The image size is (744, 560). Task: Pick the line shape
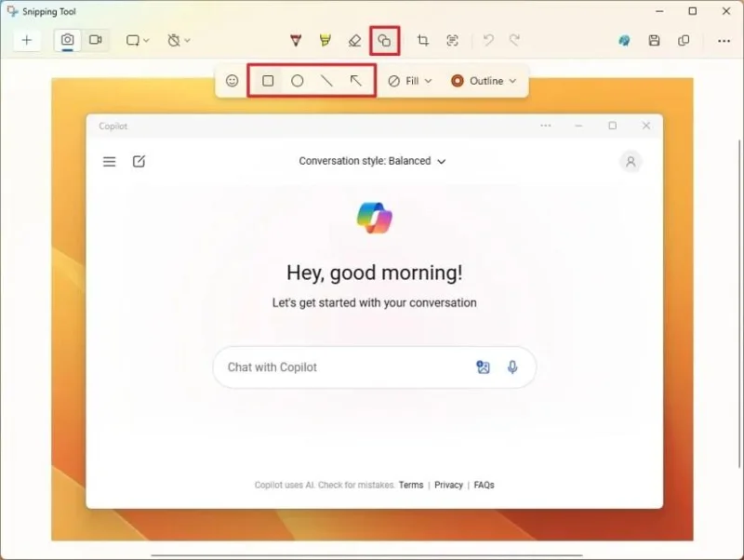coord(326,81)
